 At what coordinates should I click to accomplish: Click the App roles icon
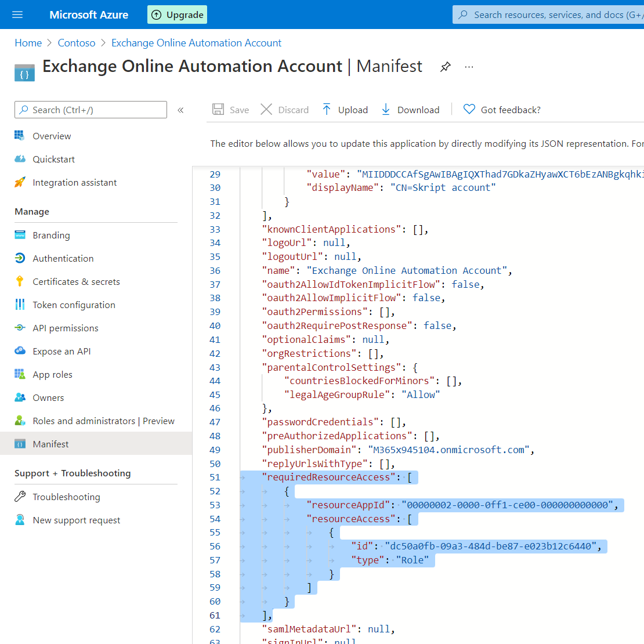[20, 374]
